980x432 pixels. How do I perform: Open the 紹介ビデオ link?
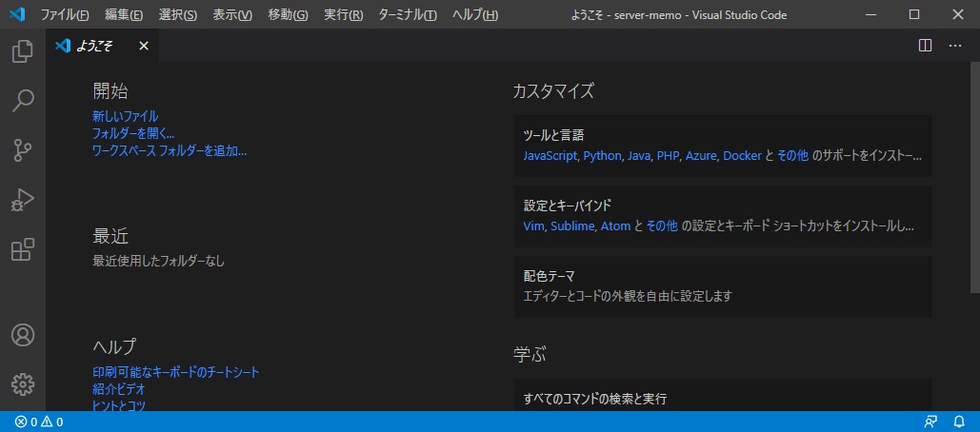[119, 389]
